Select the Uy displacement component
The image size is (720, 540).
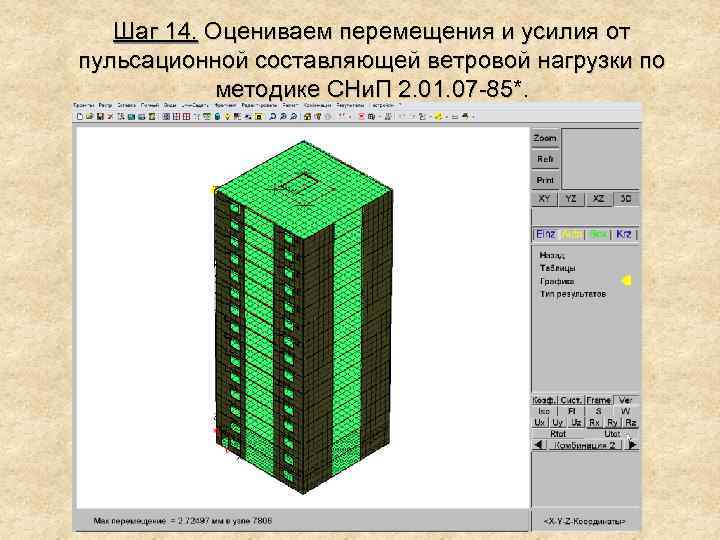(x=557, y=422)
